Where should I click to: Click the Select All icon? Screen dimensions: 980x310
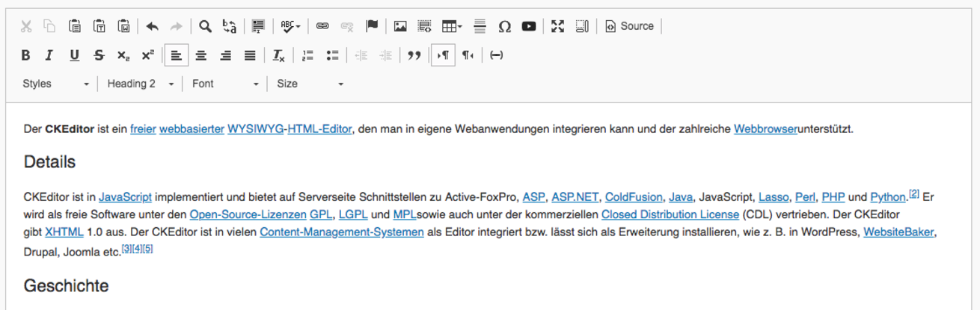[258, 26]
